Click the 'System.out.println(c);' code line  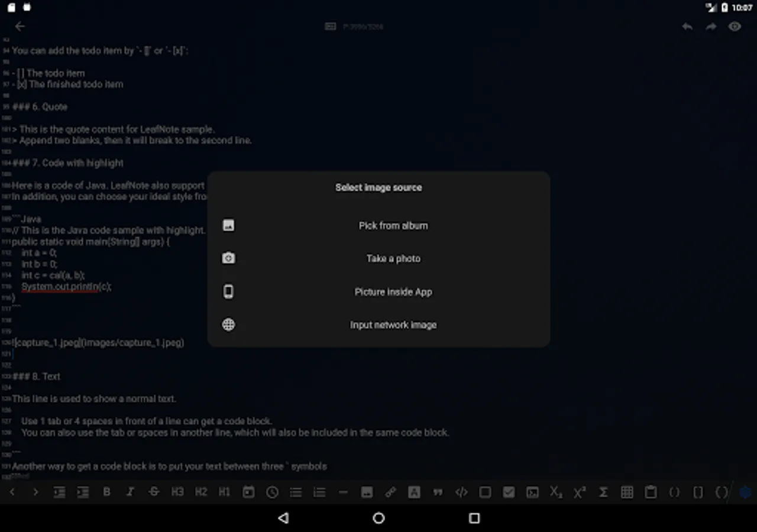pos(66,287)
